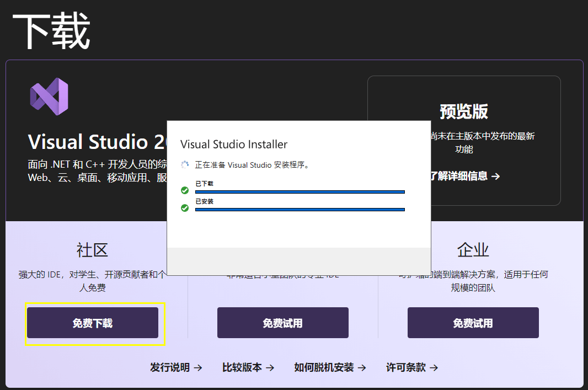588x390 pixels.
Task: Click the green checkmark beside 已下载
Action: point(185,190)
